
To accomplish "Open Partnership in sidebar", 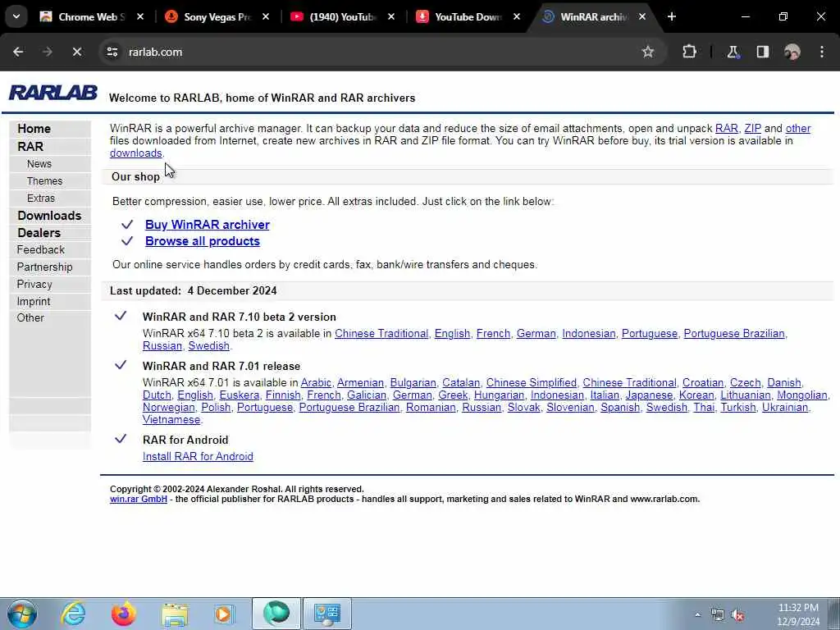I will (44, 267).
